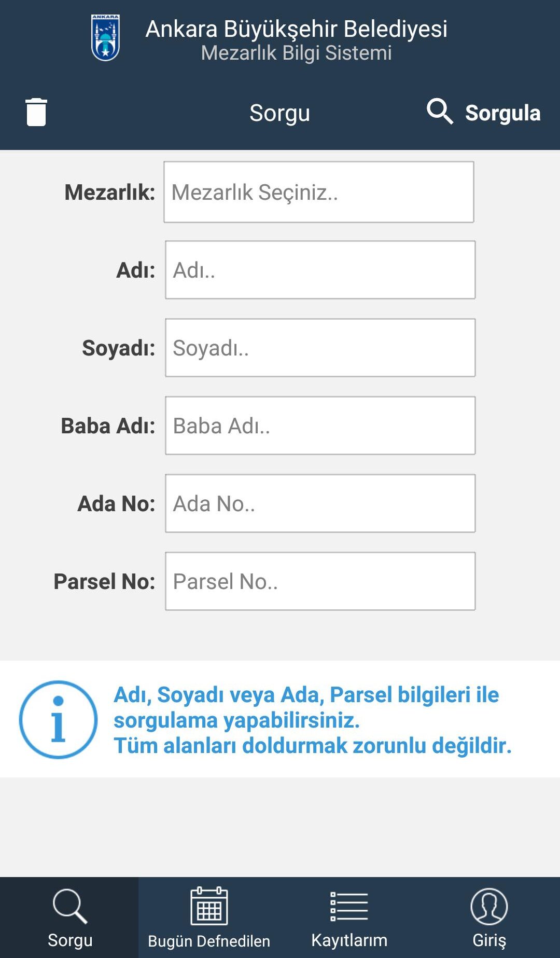
Task: Switch to the Bugün Defnedilen tab label
Action: [x=209, y=941]
